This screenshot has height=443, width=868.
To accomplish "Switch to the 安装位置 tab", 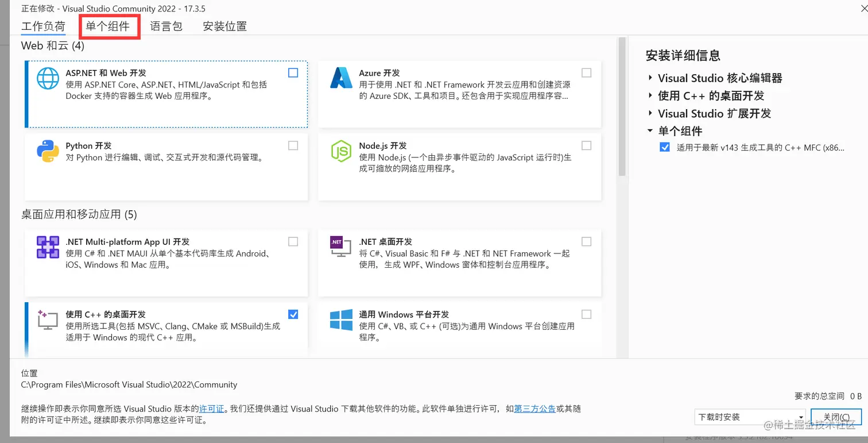I will [225, 26].
